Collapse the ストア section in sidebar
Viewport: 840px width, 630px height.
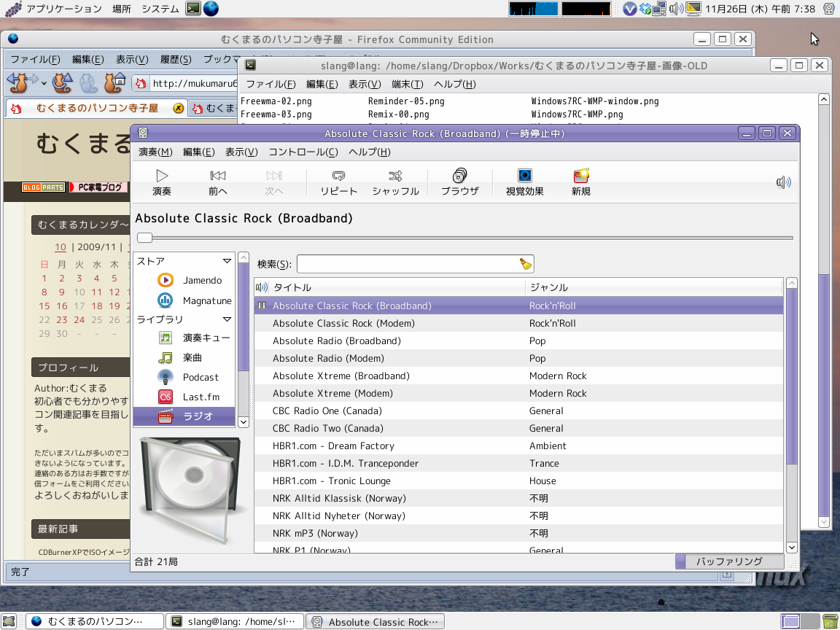227,261
